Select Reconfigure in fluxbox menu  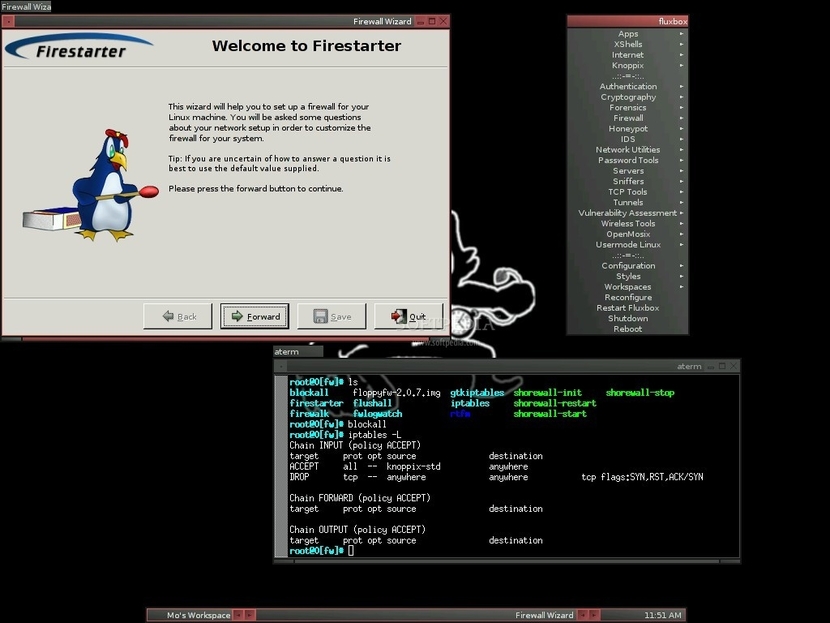click(x=628, y=297)
